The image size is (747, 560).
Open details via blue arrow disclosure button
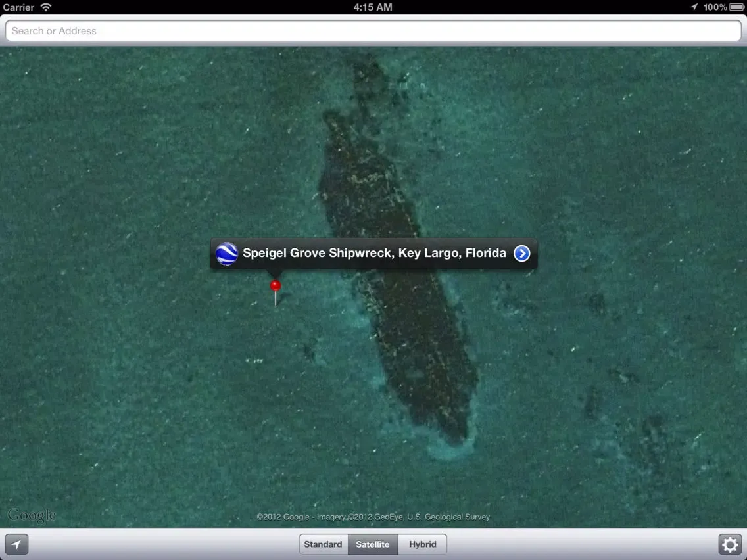521,253
